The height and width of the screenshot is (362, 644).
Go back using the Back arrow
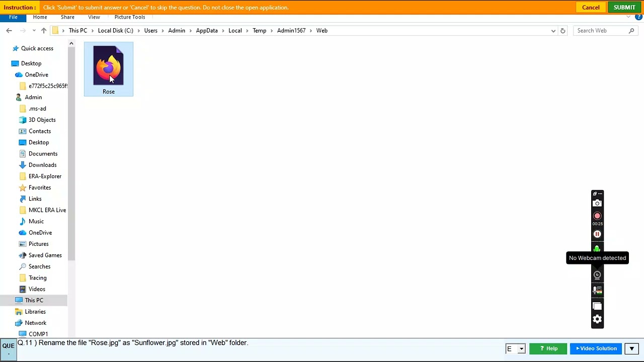[9, 31]
